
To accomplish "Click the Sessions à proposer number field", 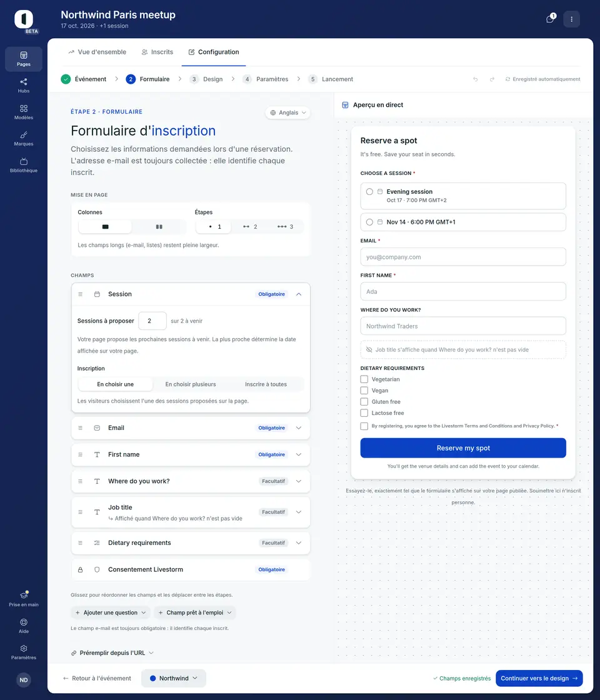I will coord(152,321).
